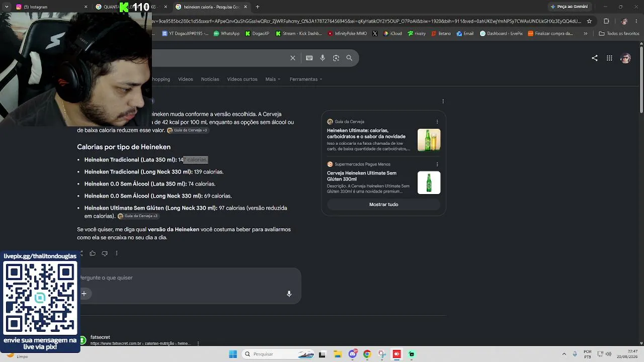Open options for Supermercados Pague Menos source
The width and height of the screenshot is (644, 362).
pos(437,164)
